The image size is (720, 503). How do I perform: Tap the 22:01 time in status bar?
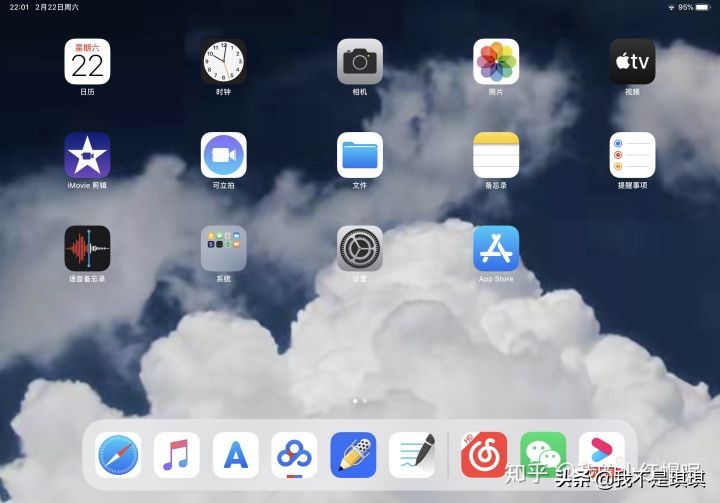tap(19, 7)
